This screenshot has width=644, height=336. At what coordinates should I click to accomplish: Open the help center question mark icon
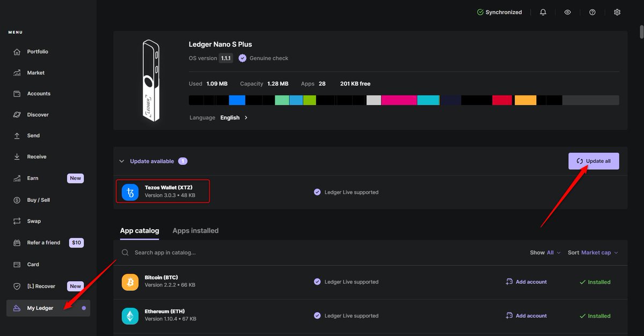(x=592, y=12)
